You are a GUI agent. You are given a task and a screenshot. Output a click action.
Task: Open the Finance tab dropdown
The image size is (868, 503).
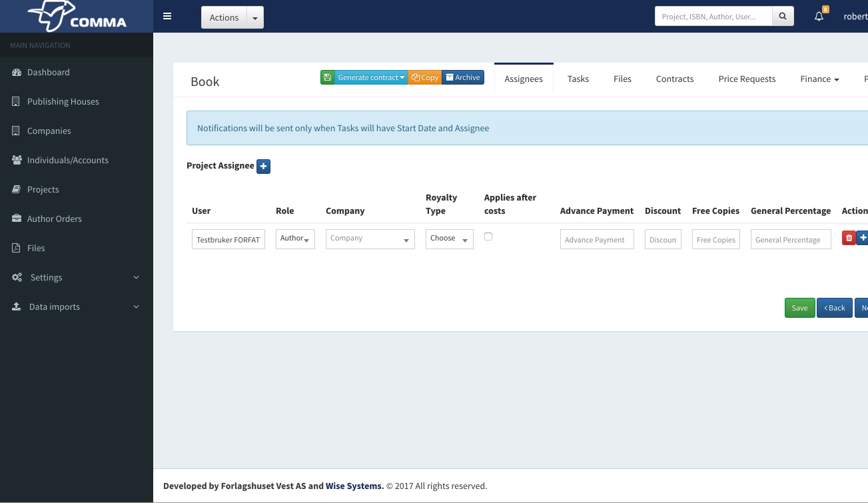819,79
